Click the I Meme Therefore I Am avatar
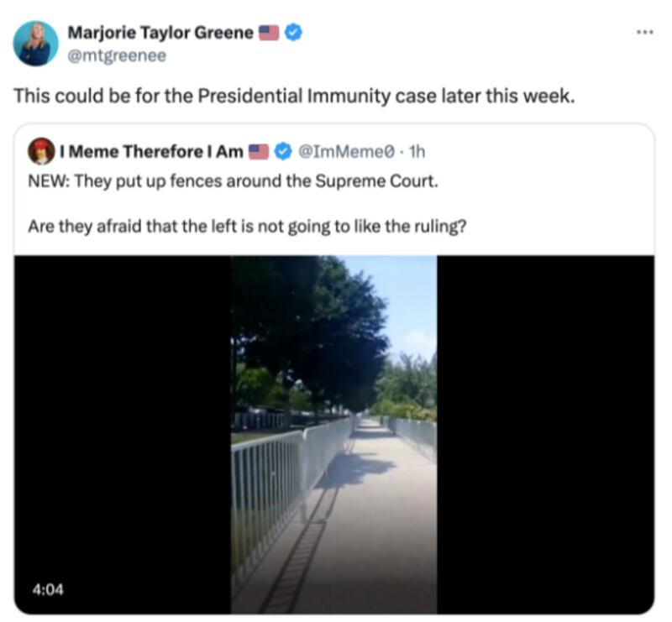 tap(41, 151)
